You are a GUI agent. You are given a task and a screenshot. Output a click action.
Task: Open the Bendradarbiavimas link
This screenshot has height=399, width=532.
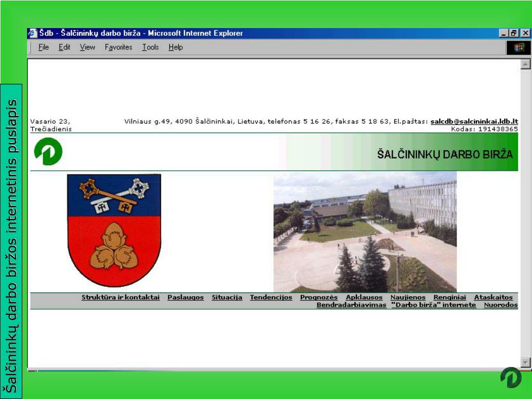351,305
